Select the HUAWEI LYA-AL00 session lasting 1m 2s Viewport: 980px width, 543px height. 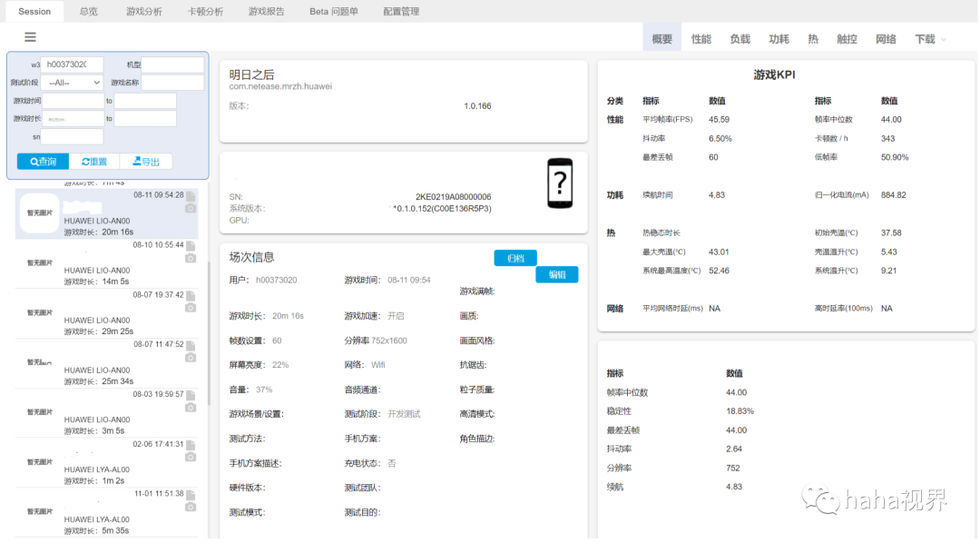tap(107, 462)
